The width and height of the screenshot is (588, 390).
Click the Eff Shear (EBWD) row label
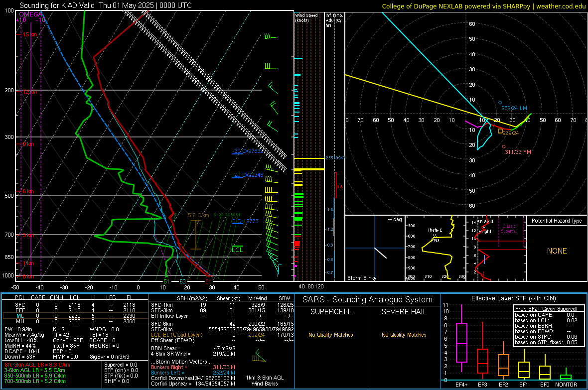tap(172, 340)
